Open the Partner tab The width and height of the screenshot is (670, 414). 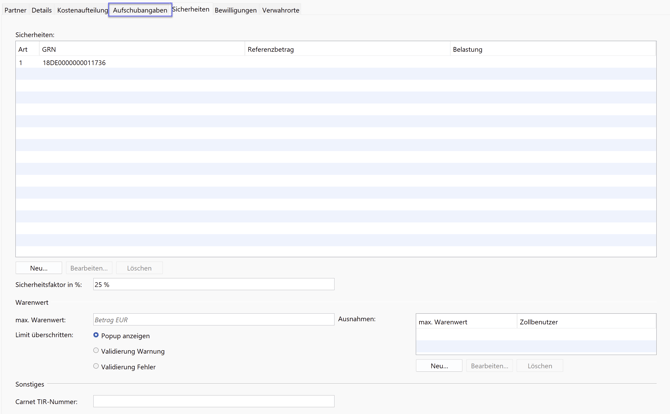point(15,10)
